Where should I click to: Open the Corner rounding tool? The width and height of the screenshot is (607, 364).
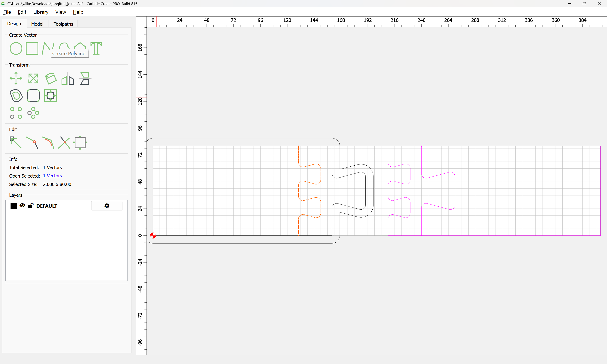pyautogui.click(x=33, y=96)
